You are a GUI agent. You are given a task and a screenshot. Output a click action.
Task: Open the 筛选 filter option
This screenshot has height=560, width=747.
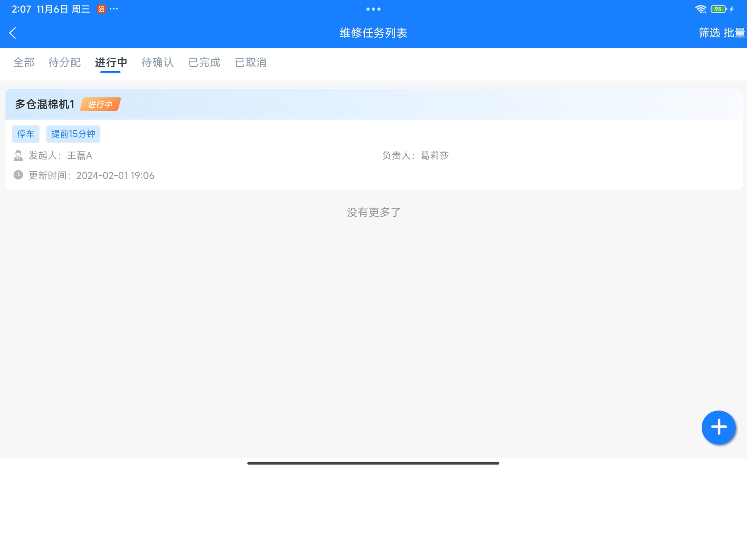coord(709,33)
